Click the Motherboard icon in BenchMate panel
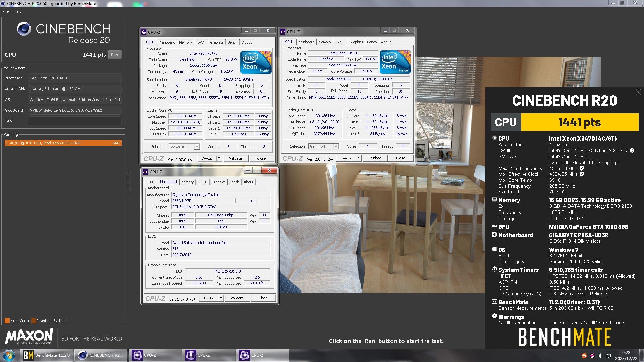 click(x=494, y=235)
